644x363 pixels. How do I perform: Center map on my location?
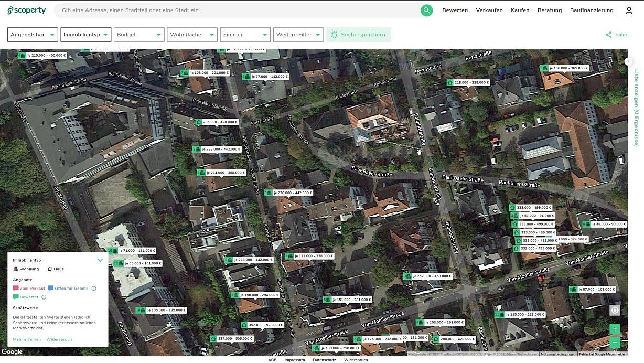tap(615, 310)
